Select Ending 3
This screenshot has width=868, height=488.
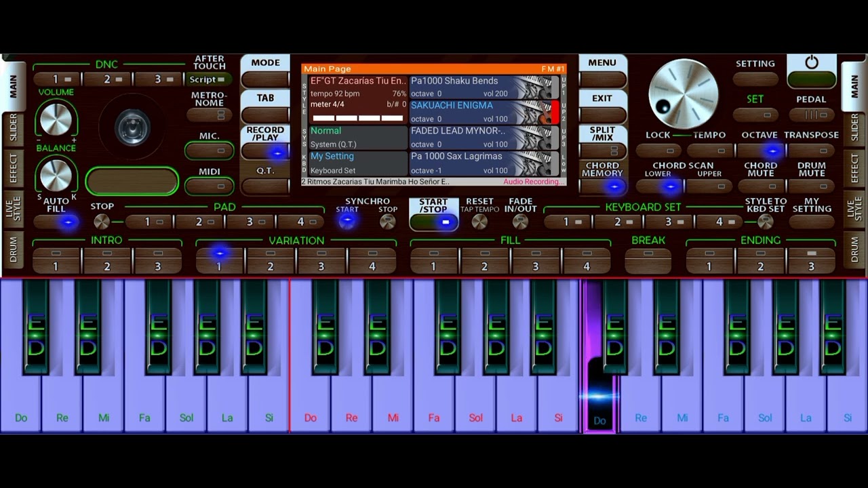pyautogui.click(x=811, y=261)
